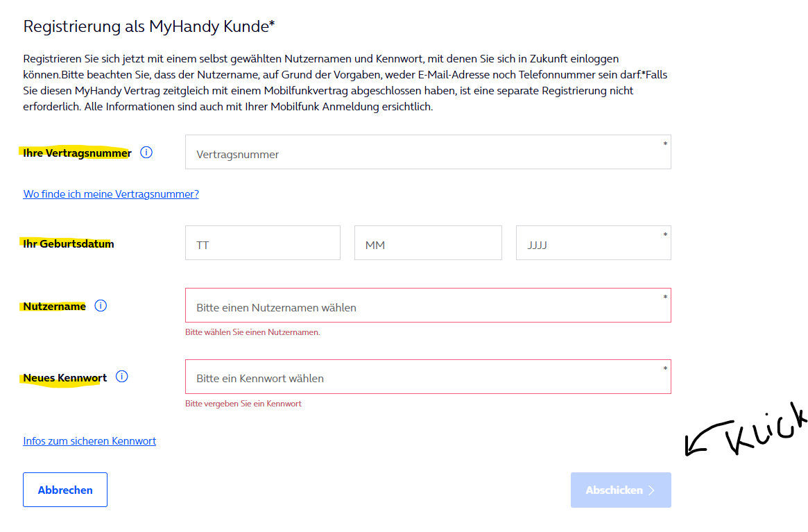
Task: Click error text 'Bitte vergeben Sie ein Kennwort'
Action: tap(243, 404)
